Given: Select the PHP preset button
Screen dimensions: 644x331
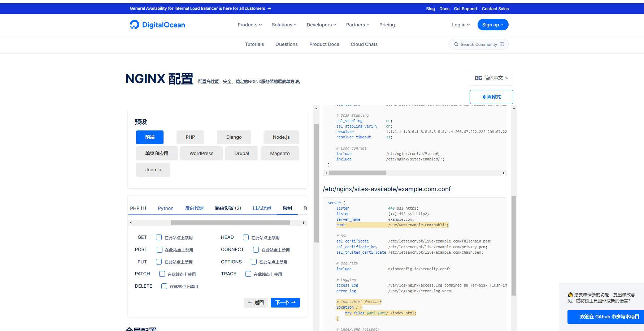Looking at the screenshot, I should coord(190,137).
